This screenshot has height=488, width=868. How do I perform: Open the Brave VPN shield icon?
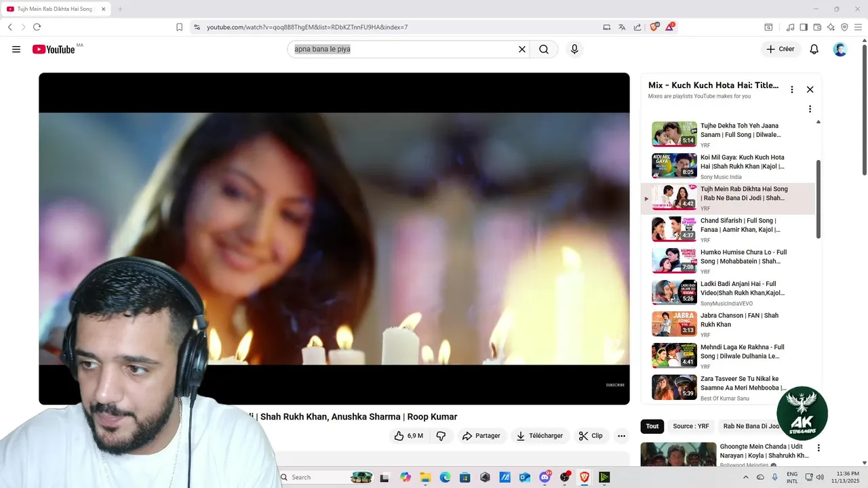point(844,27)
